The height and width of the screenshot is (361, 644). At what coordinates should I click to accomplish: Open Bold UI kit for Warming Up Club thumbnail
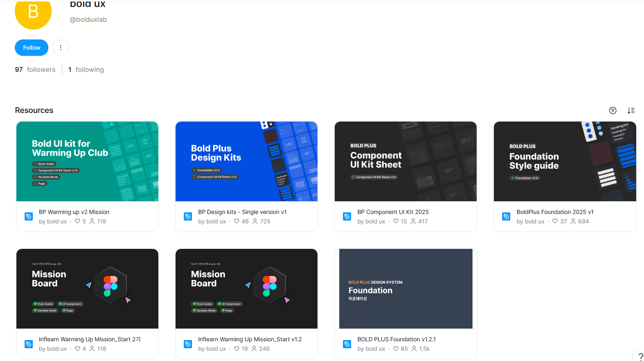tap(87, 161)
